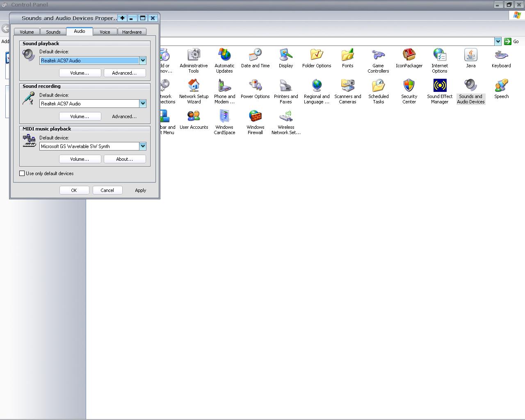This screenshot has width=525, height=420.
Task: Open Scanners and Cameras icon
Action: [347, 91]
